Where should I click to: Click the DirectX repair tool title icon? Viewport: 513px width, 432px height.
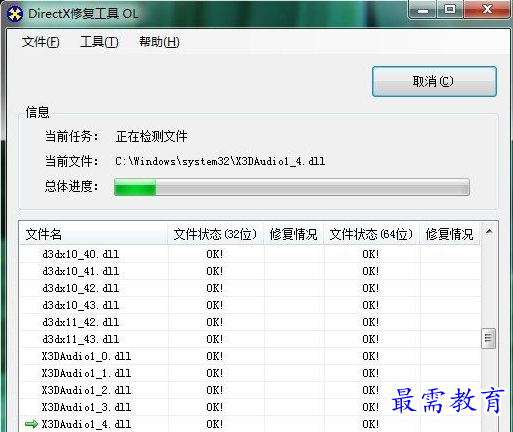(14, 14)
